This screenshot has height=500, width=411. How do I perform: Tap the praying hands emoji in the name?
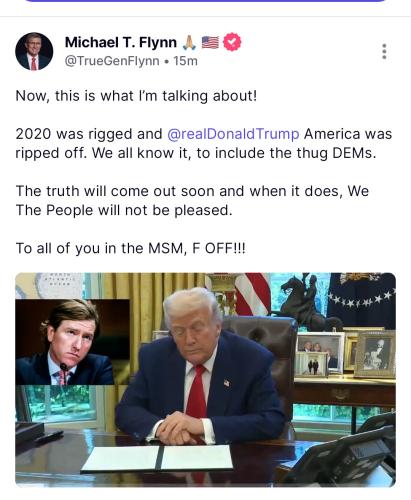[189, 42]
